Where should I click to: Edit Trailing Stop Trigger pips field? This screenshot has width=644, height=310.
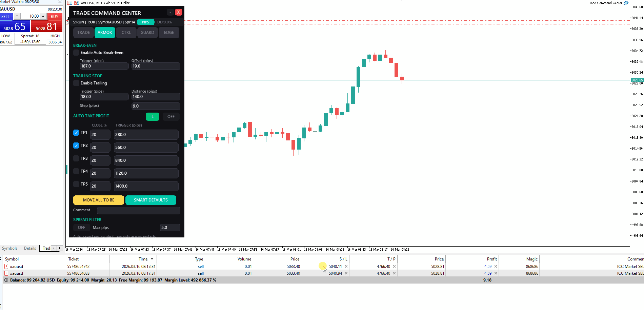(x=104, y=97)
